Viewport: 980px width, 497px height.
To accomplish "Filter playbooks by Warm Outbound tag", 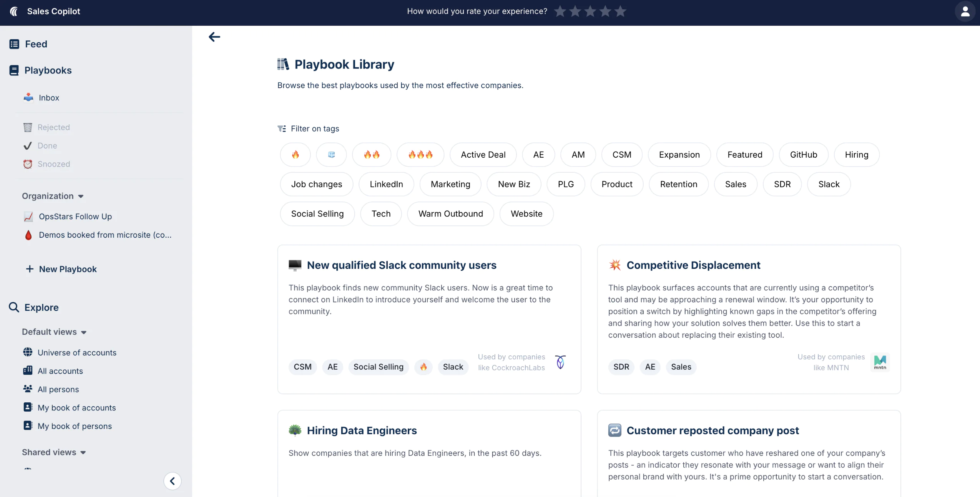I will 451,214.
